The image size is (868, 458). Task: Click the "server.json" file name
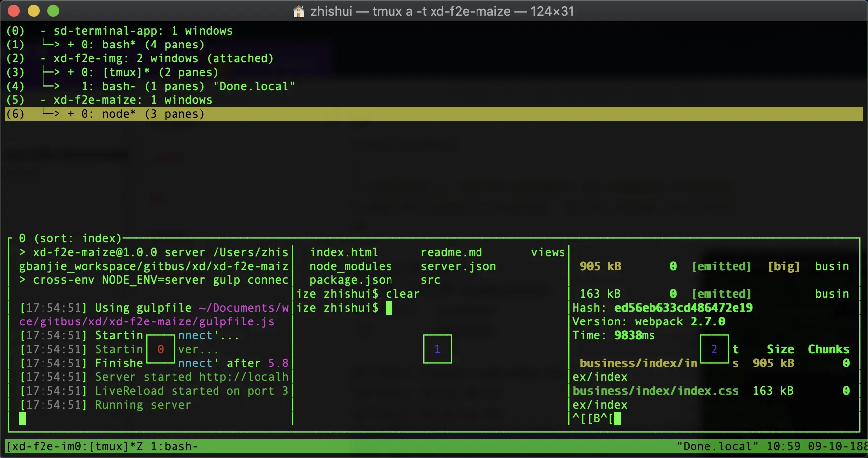pyautogui.click(x=458, y=266)
